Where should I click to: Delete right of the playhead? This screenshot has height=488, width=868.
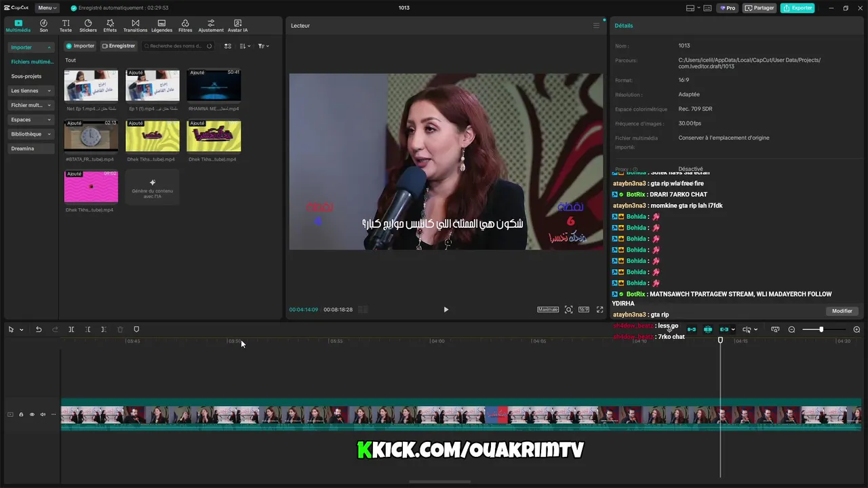click(104, 329)
